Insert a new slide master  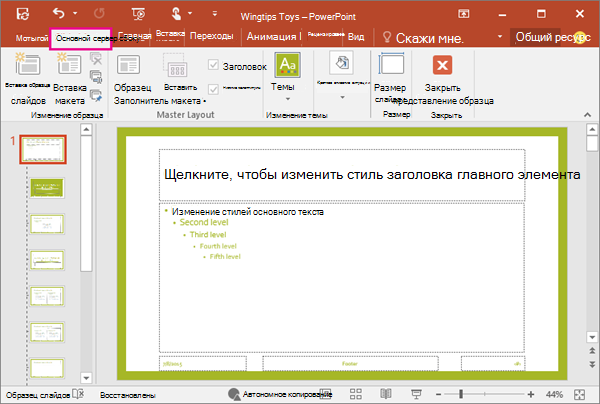point(28,79)
